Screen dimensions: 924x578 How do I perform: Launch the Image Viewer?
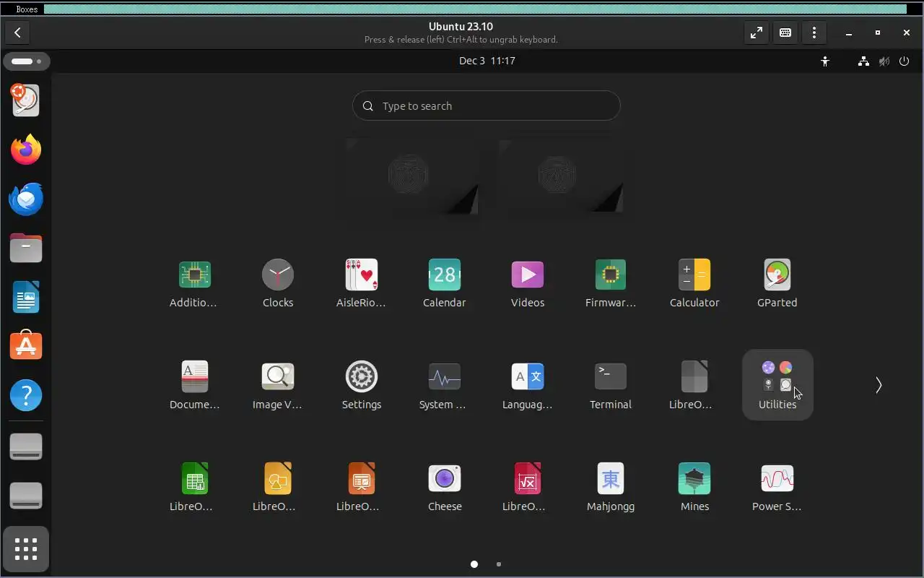pyautogui.click(x=278, y=385)
